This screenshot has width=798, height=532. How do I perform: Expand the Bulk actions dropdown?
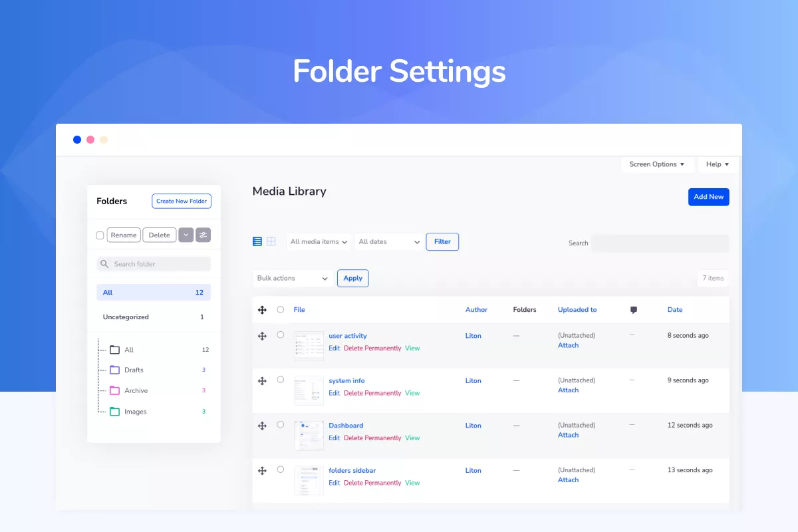[x=293, y=278]
